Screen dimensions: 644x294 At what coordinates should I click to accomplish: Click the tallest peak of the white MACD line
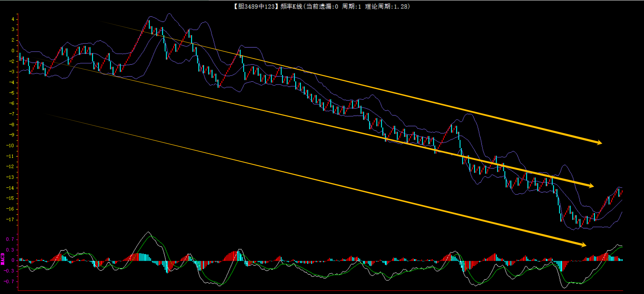(148, 232)
